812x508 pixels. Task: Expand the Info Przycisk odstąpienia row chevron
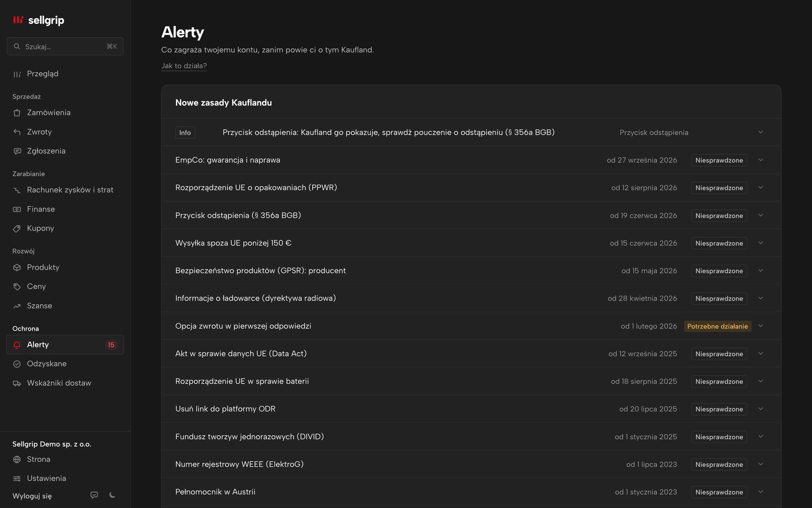pyautogui.click(x=761, y=132)
